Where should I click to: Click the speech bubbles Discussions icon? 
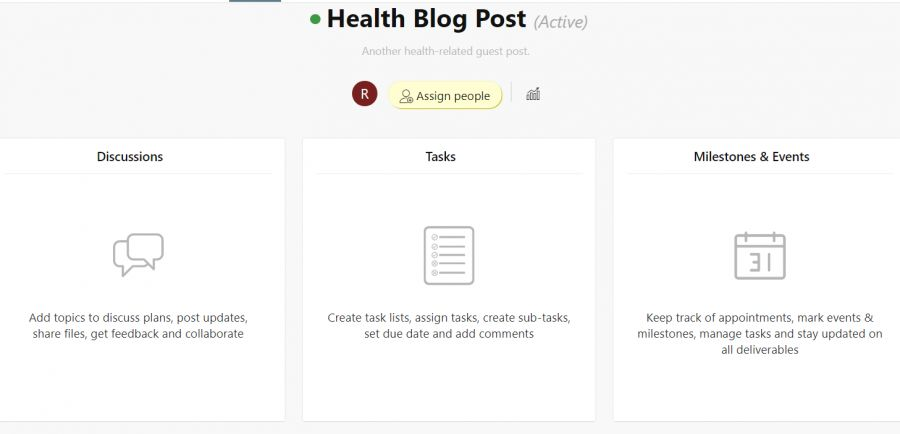[138, 254]
